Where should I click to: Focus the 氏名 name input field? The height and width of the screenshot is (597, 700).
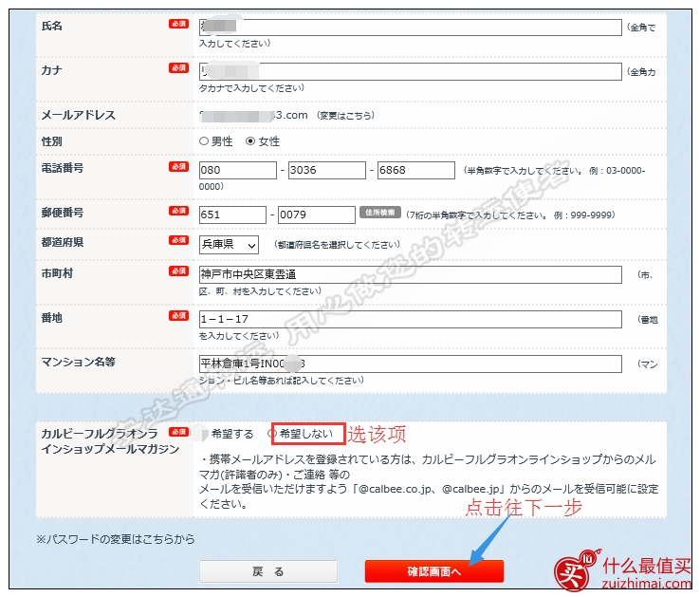pos(411,28)
